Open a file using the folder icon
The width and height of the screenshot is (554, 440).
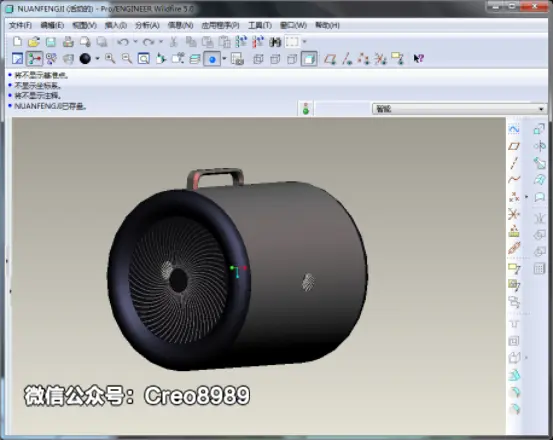click(34, 42)
